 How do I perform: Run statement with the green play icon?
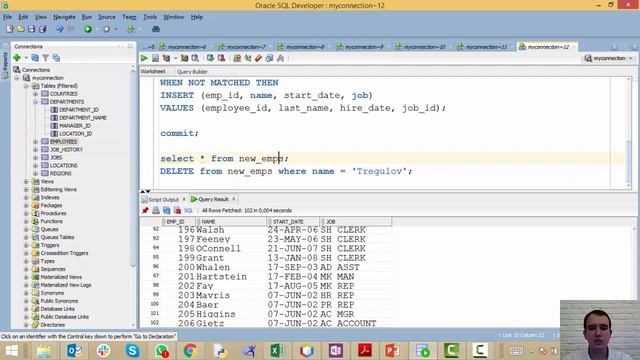(144, 58)
